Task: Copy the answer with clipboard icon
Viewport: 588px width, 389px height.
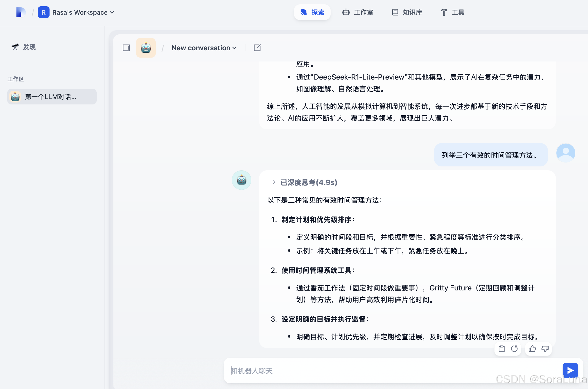Action: coord(501,348)
